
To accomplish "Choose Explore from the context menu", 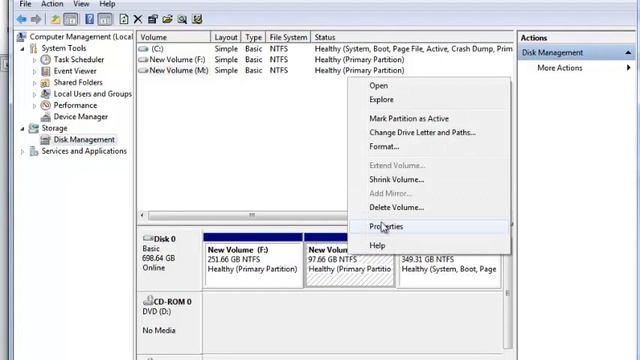I will (429, 100).
